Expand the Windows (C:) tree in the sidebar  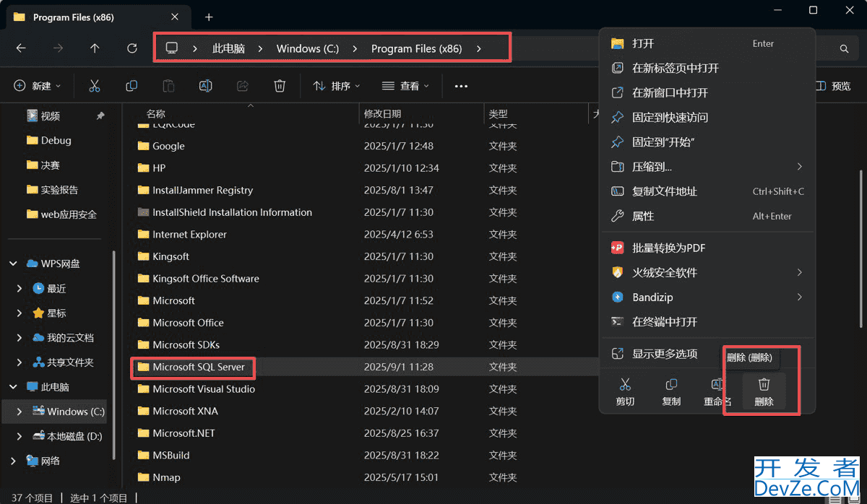point(20,411)
